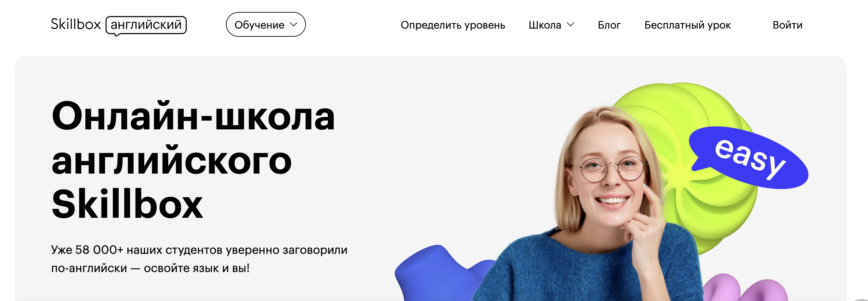
Task: Click the woman's blue knit sweater
Action: (586, 270)
